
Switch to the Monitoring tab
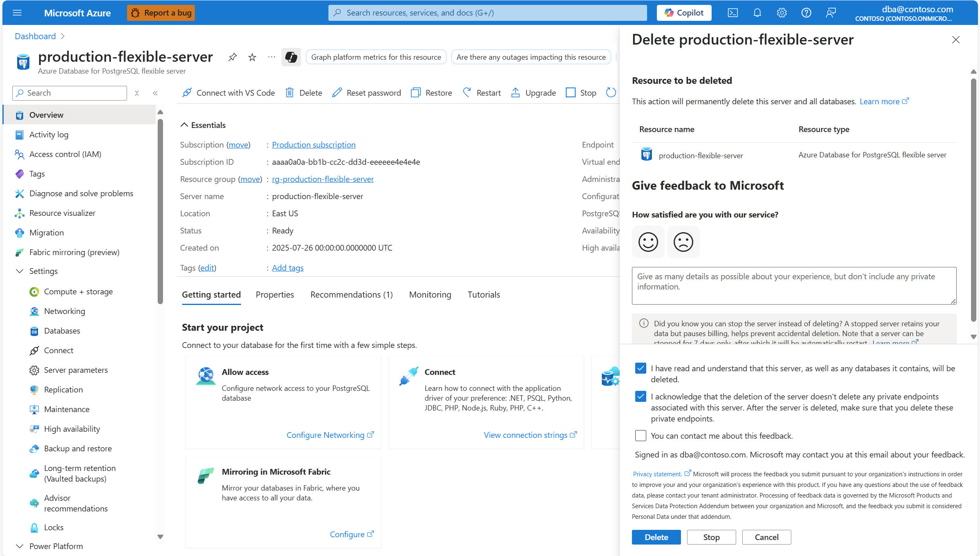(x=430, y=295)
